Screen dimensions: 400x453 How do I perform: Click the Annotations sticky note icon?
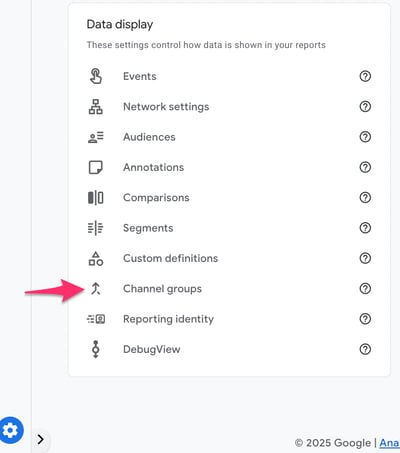click(96, 167)
